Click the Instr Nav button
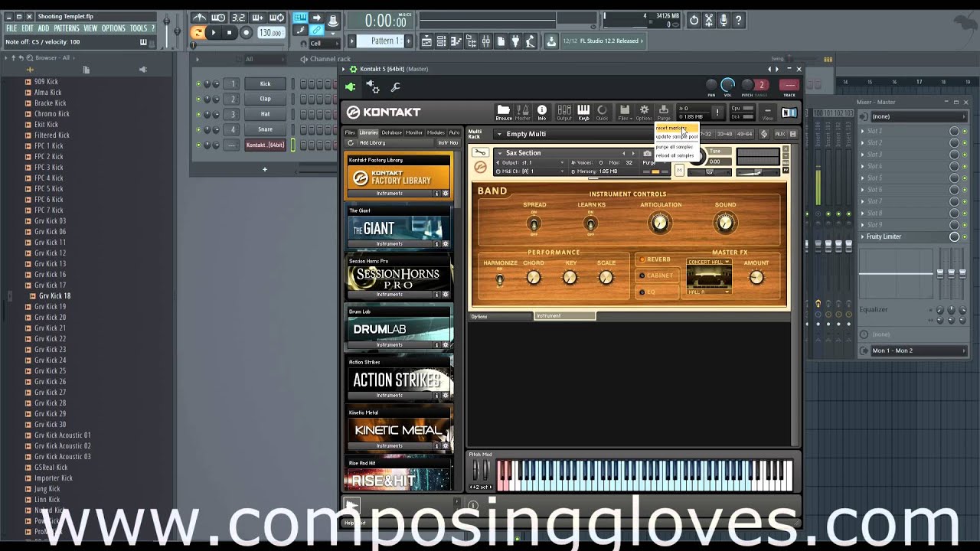980x551 pixels. tap(448, 143)
